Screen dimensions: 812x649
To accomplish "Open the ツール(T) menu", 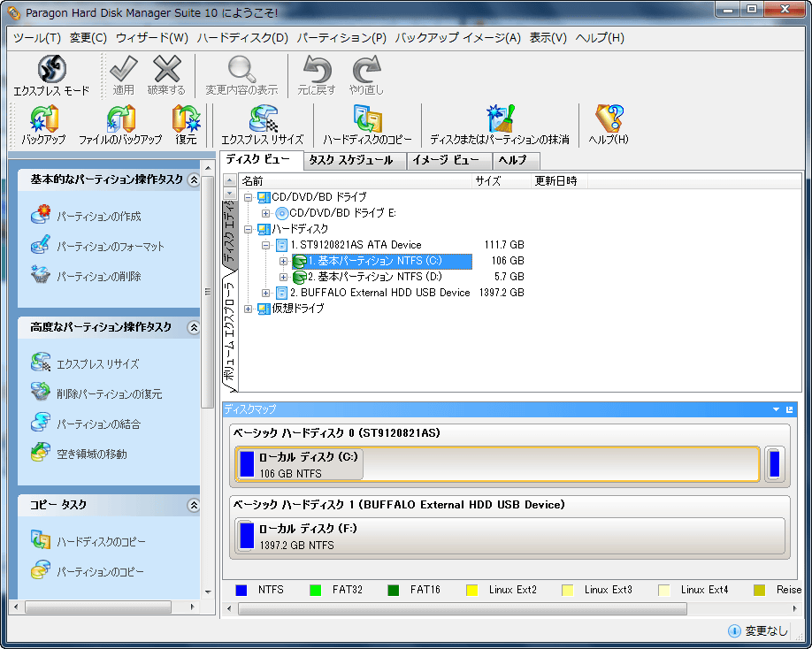I will point(37,38).
